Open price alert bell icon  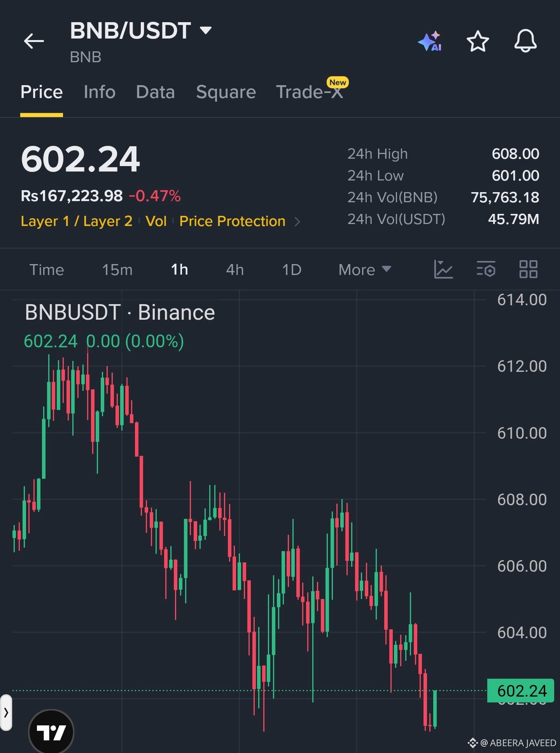(x=525, y=41)
